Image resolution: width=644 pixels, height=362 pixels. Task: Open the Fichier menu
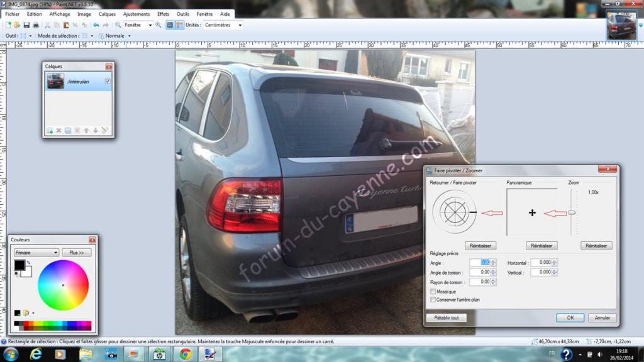[x=13, y=14]
